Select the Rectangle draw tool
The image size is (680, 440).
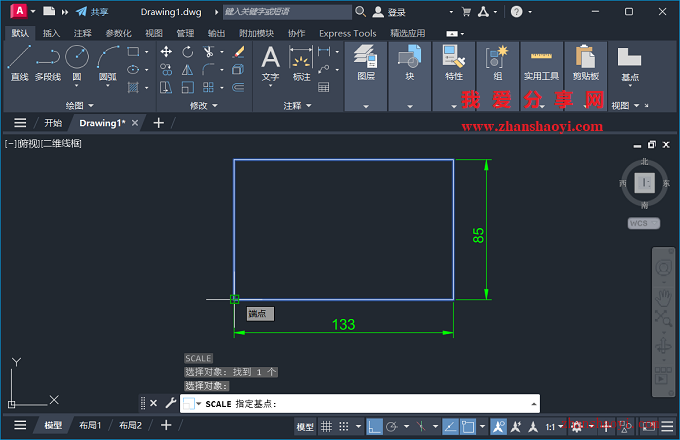coord(133,52)
